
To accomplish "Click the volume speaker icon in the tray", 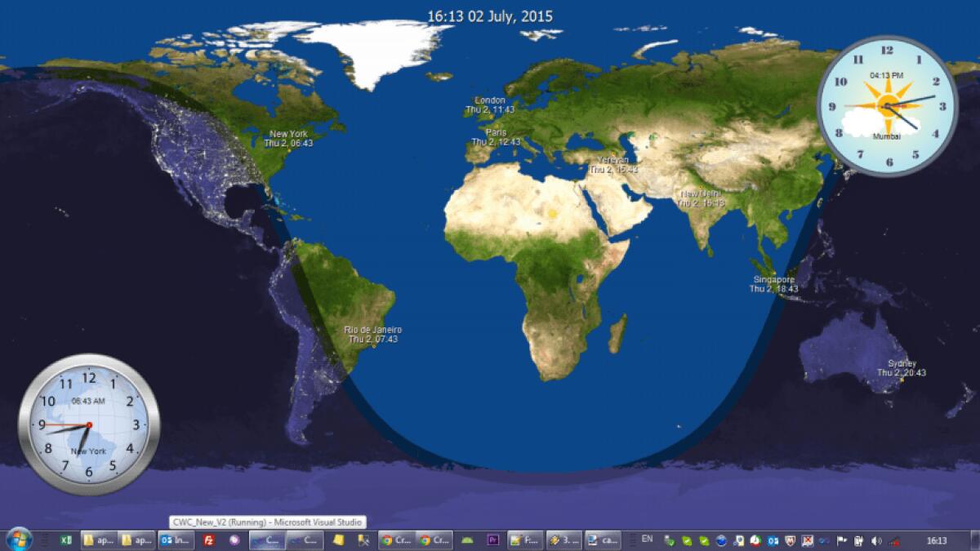I will pyautogui.click(x=876, y=540).
